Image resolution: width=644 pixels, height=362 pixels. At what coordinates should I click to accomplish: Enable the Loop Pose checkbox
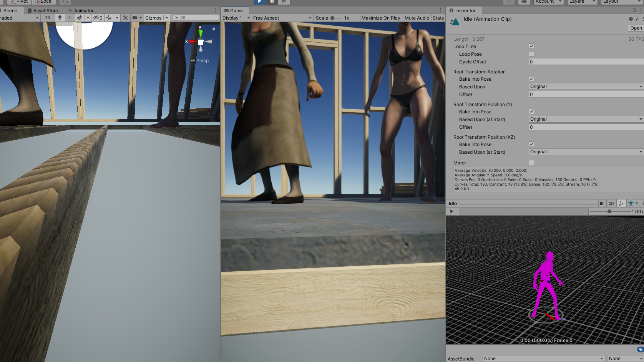(x=531, y=54)
